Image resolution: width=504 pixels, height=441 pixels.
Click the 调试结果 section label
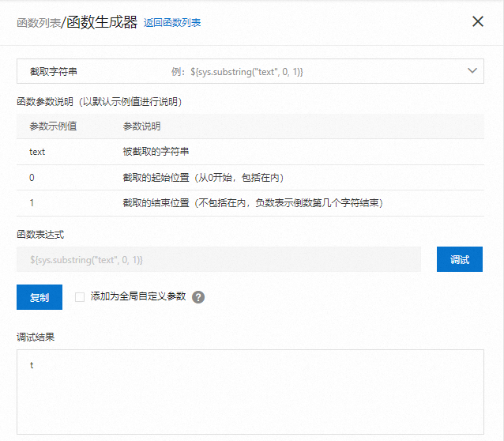coord(36,337)
